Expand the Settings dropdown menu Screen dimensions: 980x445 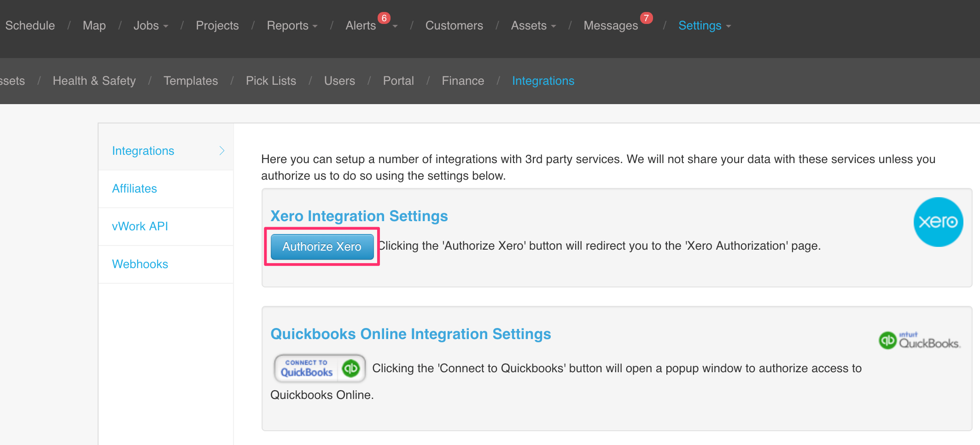(705, 26)
